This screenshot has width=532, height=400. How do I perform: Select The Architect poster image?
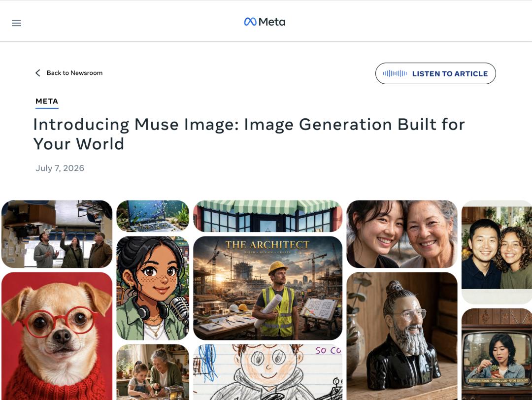pos(267,288)
